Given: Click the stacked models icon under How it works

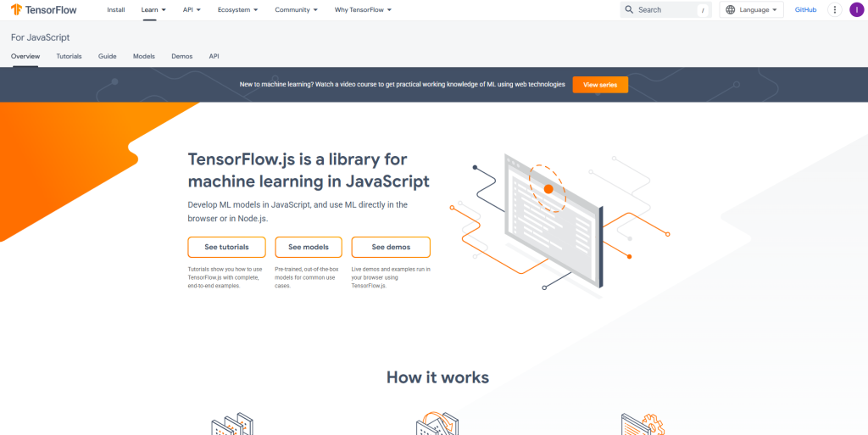Looking at the screenshot, I should pos(232,425).
